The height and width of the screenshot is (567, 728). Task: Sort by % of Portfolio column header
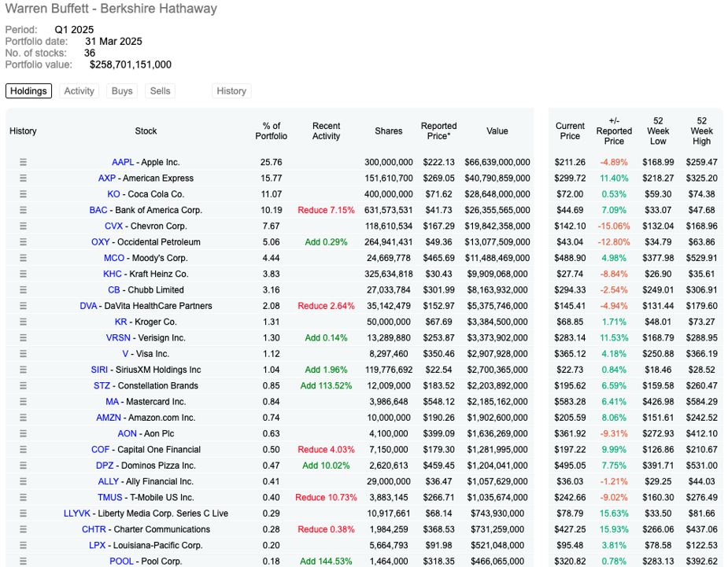pos(272,131)
